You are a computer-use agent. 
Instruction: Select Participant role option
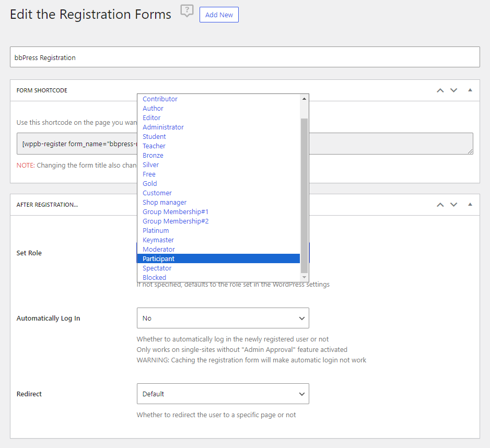(158, 258)
